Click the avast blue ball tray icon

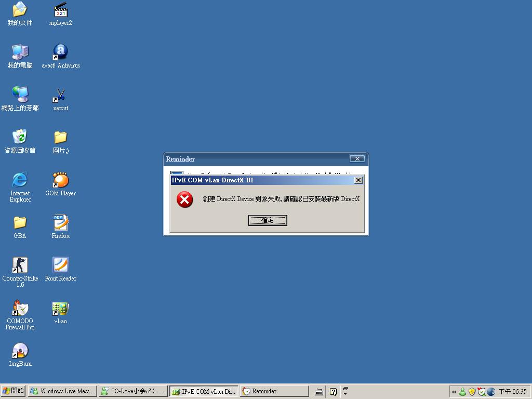click(x=491, y=392)
